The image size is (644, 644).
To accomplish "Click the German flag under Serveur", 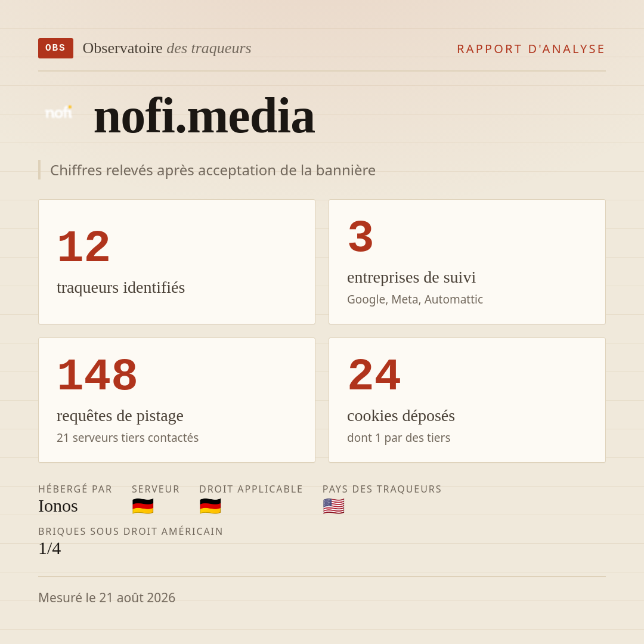I will click(143, 506).
